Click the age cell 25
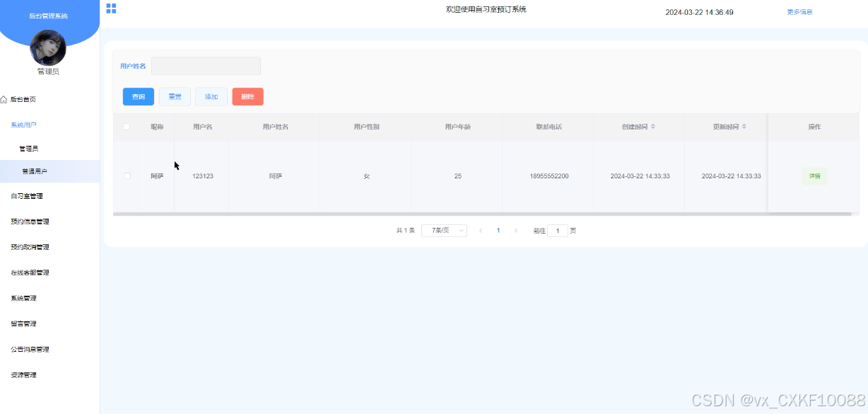The image size is (868, 414). pyautogui.click(x=458, y=176)
